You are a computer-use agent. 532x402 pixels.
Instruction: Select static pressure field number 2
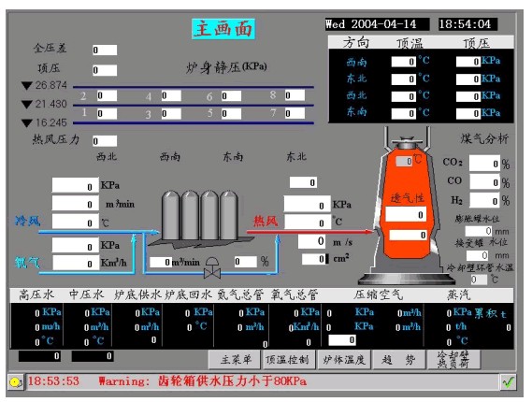pos(107,95)
